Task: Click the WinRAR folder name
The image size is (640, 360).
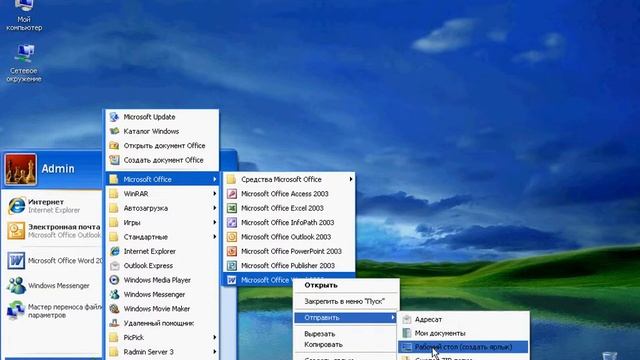Action: (136, 194)
